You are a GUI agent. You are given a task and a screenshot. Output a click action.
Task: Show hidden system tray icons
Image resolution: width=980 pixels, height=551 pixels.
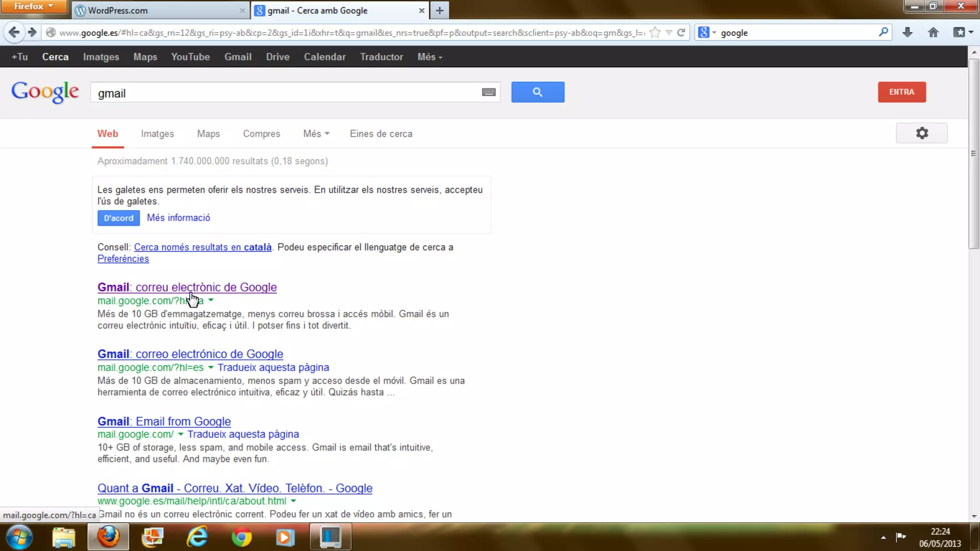click(x=883, y=537)
